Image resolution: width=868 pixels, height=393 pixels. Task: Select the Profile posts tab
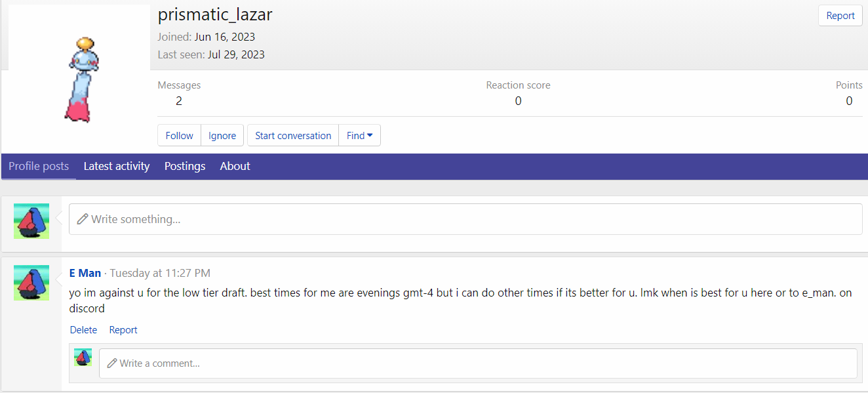[39, 166]
